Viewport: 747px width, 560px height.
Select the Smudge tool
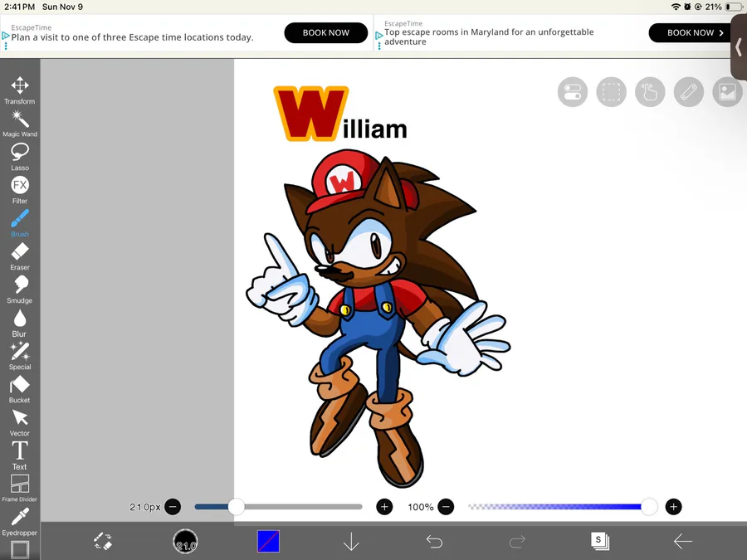point(20,290)
